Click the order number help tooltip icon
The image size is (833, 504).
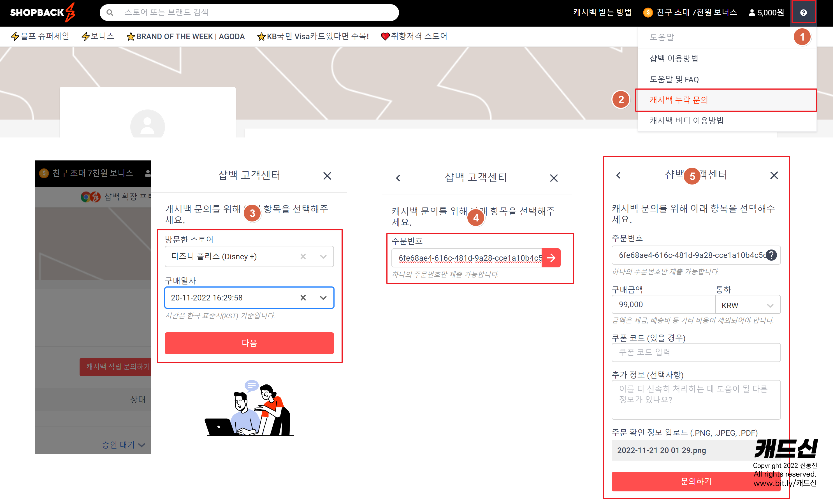[771, 255]
